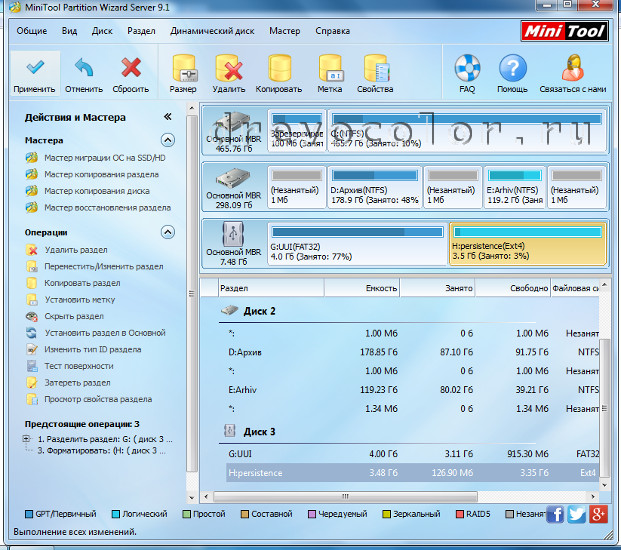
Task: Open the Раздел menu
Action: tap(141, 31)
